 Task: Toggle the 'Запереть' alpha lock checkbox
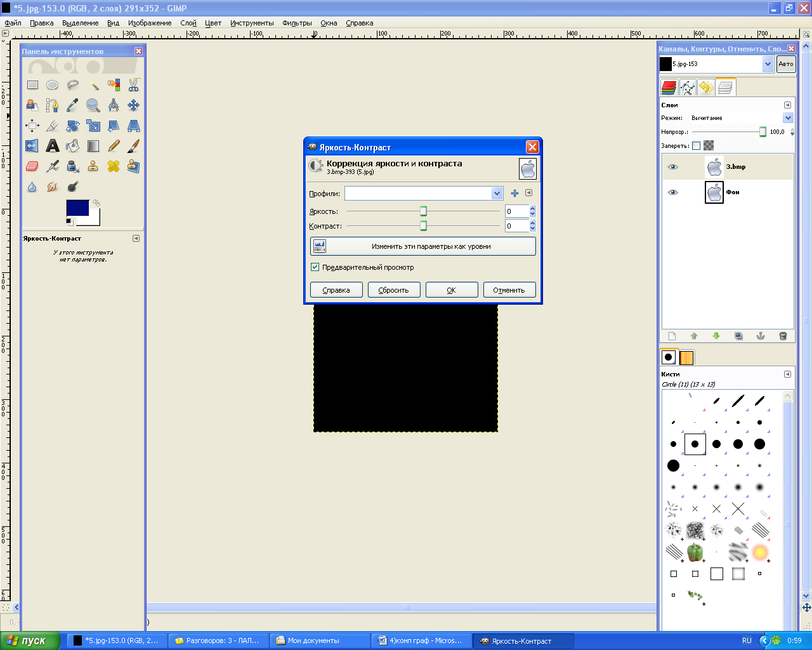click(696, 145)
